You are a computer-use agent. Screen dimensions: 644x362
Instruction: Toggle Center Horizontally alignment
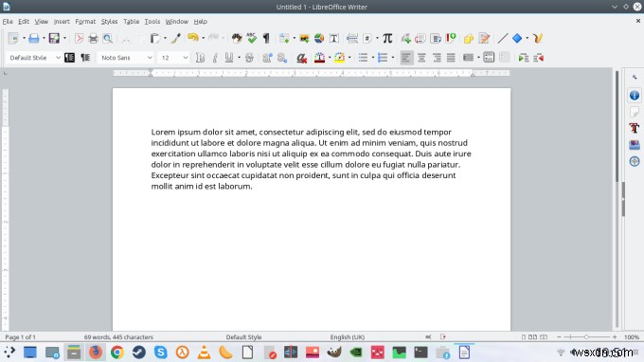point(421,58)
